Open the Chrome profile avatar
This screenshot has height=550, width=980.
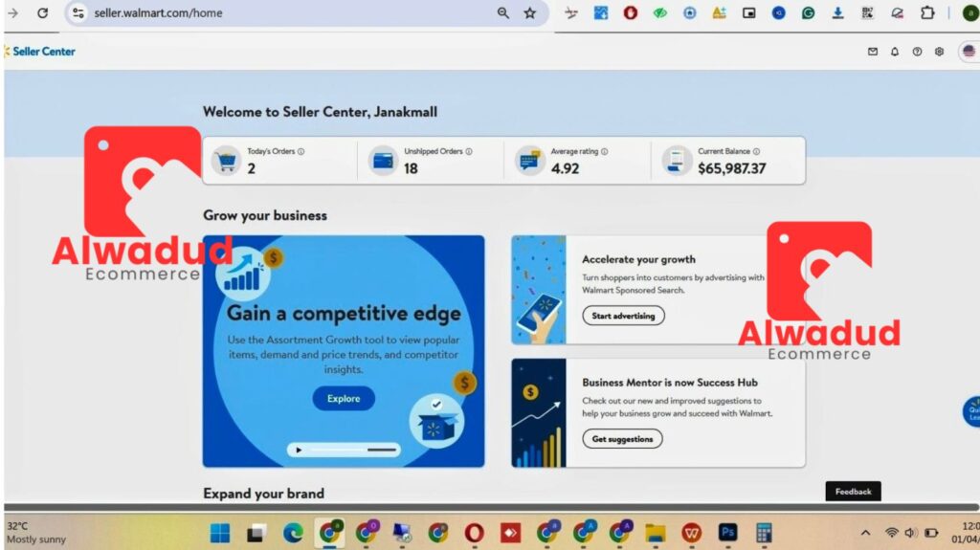tap(970, 12)
